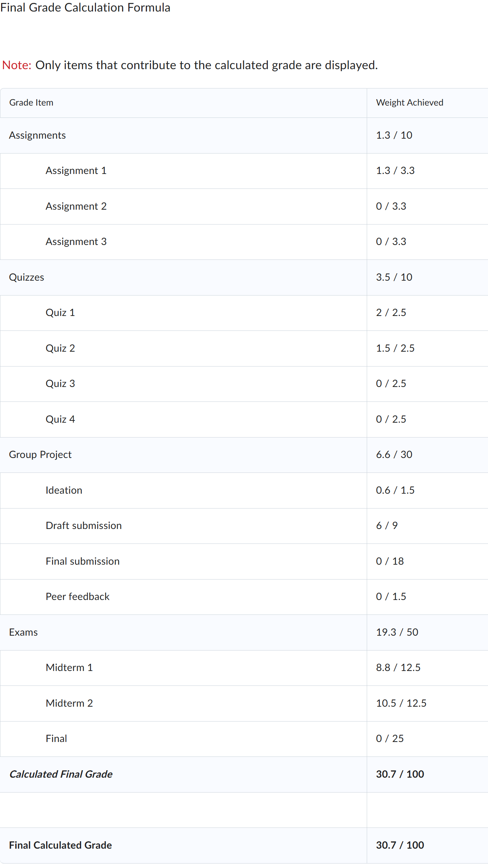This screenshot has width=488, height=868.
Task: Click the Calculated Final Grade italic label
Action: point(61,774)
